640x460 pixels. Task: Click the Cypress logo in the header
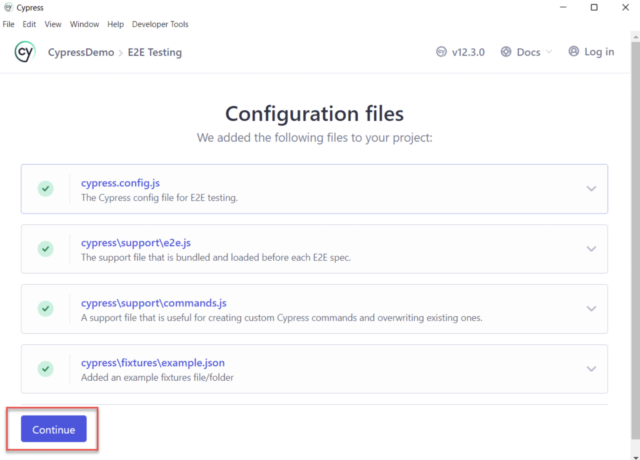pyautogui.click(x=25, y=52)
